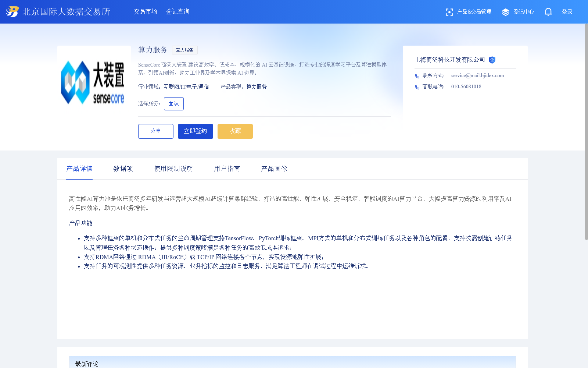This screenshot has width=588, height=368.
Task: Open the 交易市场 menu
Action: [x=146, y=12]
